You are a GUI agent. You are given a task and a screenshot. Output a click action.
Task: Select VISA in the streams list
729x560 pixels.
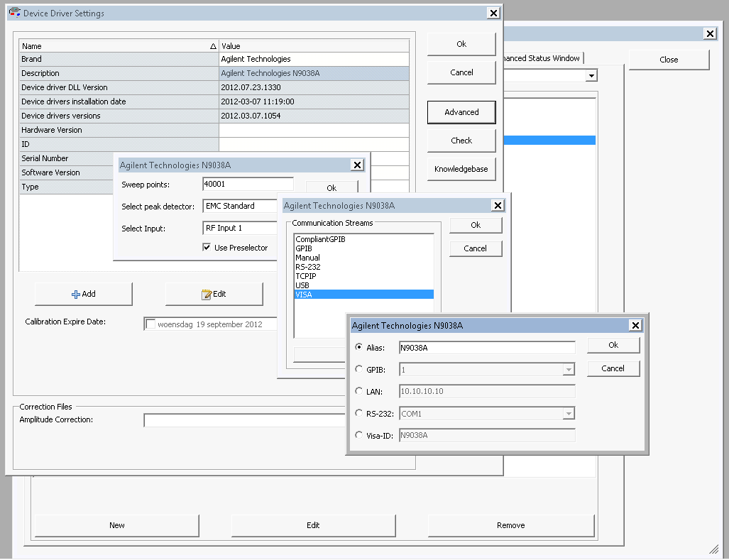click(364, 294)
